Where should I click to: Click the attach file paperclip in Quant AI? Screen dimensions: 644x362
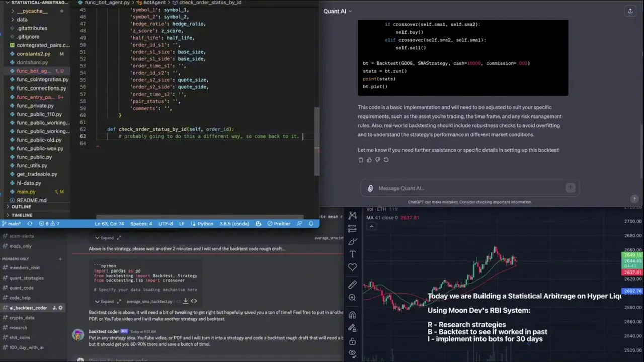370,188
